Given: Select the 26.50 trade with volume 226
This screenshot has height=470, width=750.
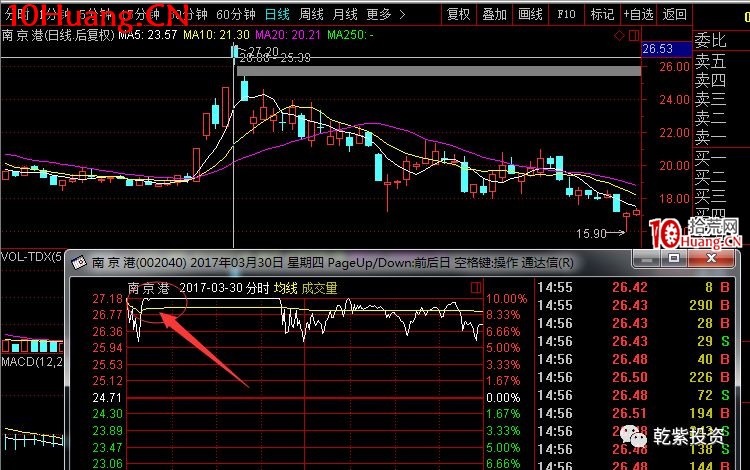Looking at the screenshot, I should (x=633, y=378).
